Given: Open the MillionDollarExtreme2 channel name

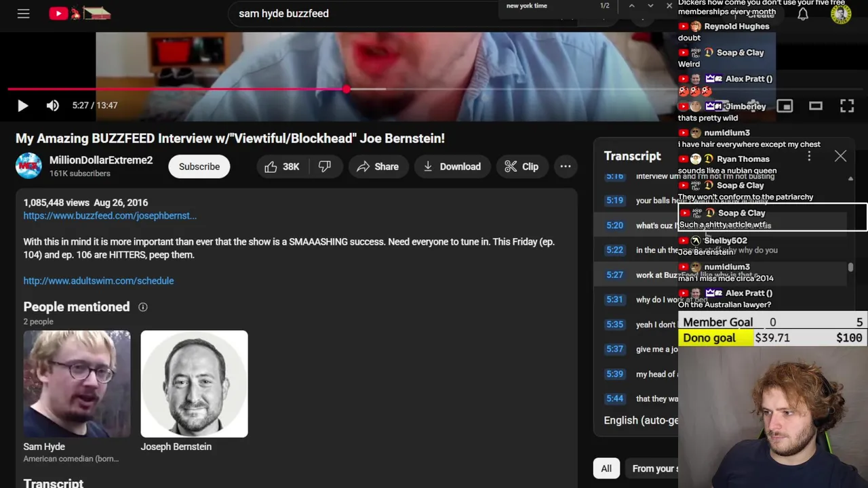Looking at the screenshot, I should [x=101, y=161].
